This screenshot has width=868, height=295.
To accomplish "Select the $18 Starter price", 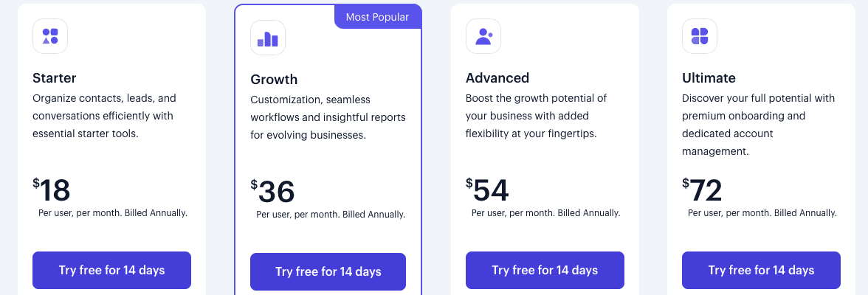I will [x=52, y=190].
